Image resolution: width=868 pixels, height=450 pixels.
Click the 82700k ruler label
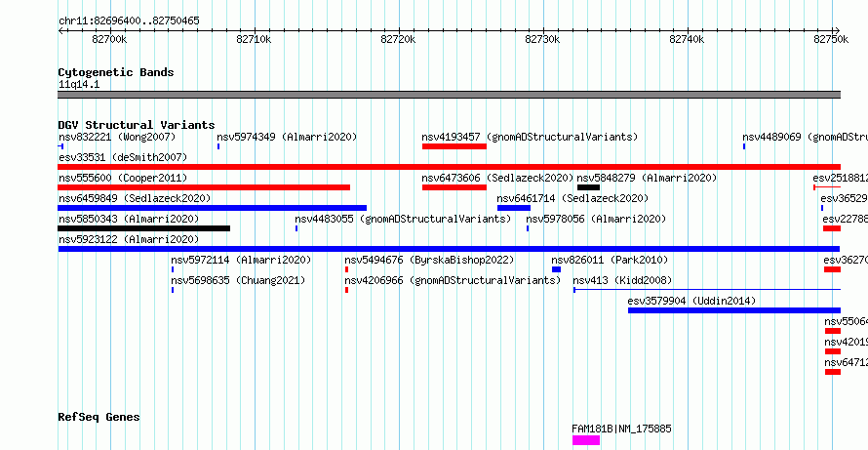coord(109,39)
